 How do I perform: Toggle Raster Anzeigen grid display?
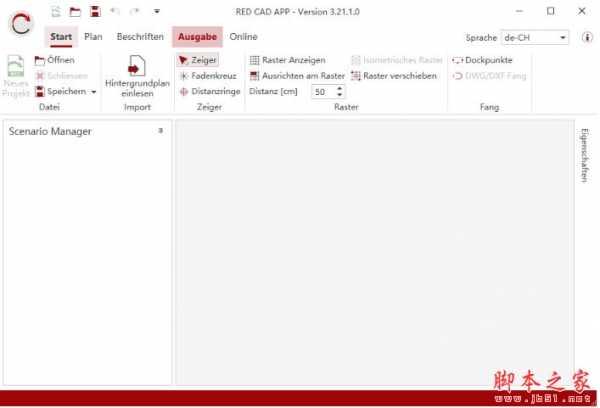(x=287, y=60)
